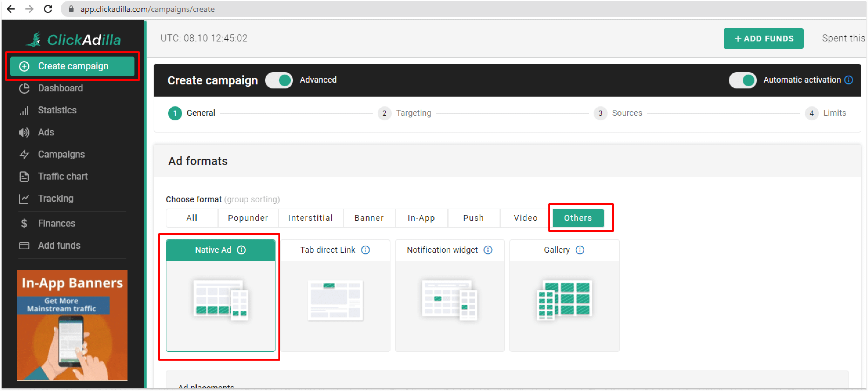Click the Notification widget info icon
This screenshot has width=868, height=391.
coord(488,250)
